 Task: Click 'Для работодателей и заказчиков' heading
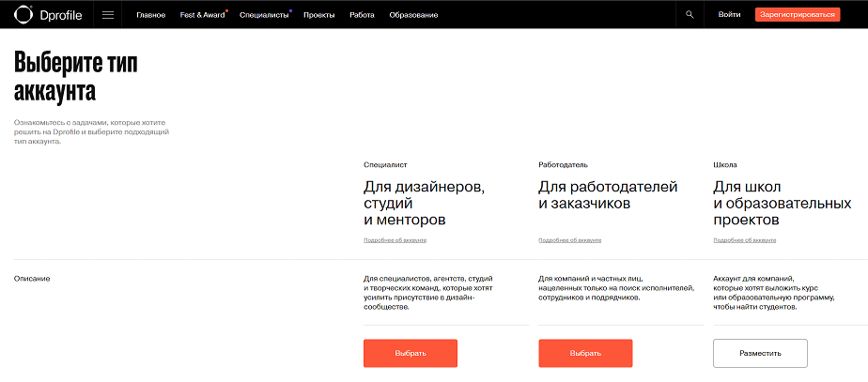[x=608, y=195]
